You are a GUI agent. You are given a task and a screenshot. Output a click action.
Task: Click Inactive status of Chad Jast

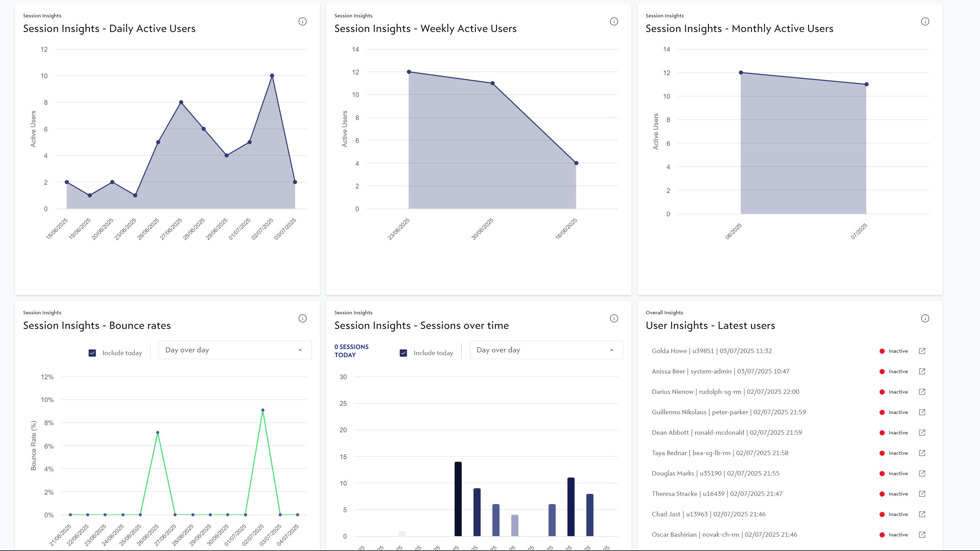[x=894, y=514]
